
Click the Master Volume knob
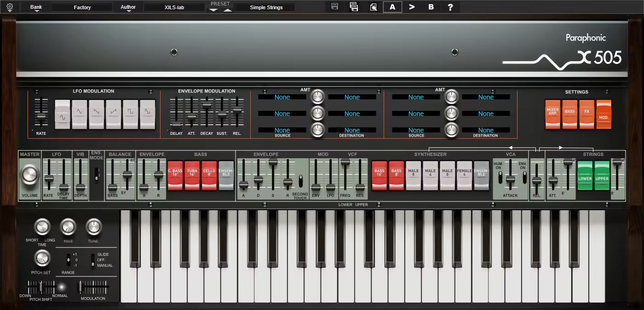point(30,175)
